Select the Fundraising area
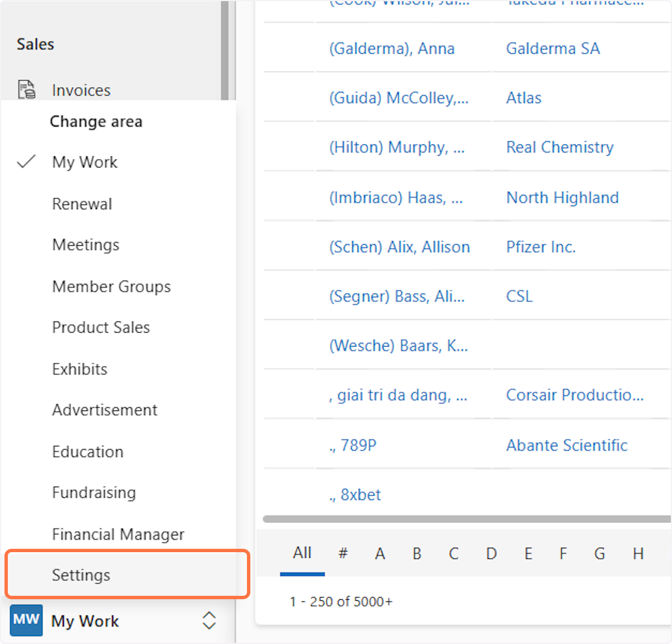This screenshot has width=672, height=644. tap(94, 493)
